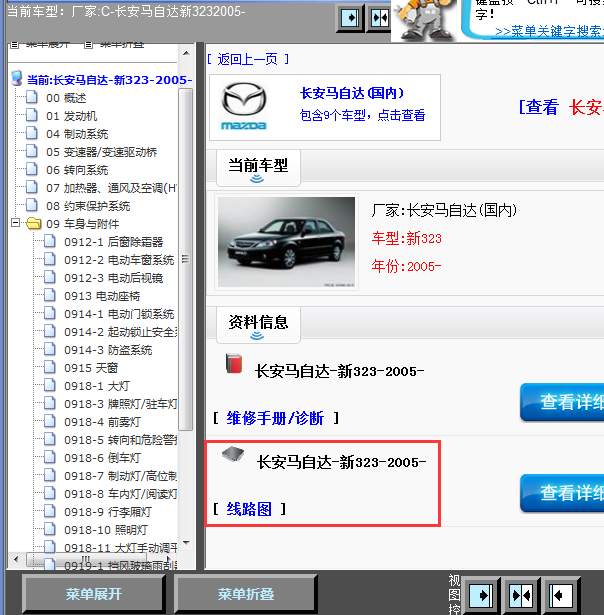Select root node 当前:长安马自达-新323-2005-

click(109, 80)
